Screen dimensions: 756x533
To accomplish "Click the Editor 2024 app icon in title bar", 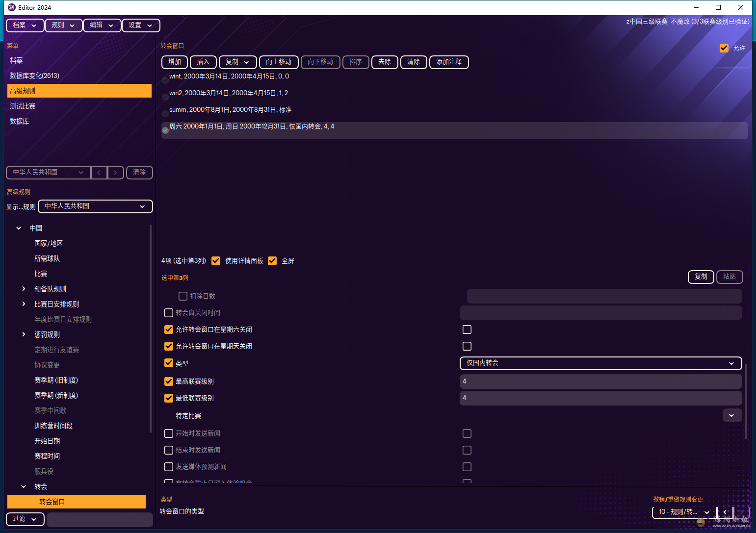I will click(x=12, y=7).
